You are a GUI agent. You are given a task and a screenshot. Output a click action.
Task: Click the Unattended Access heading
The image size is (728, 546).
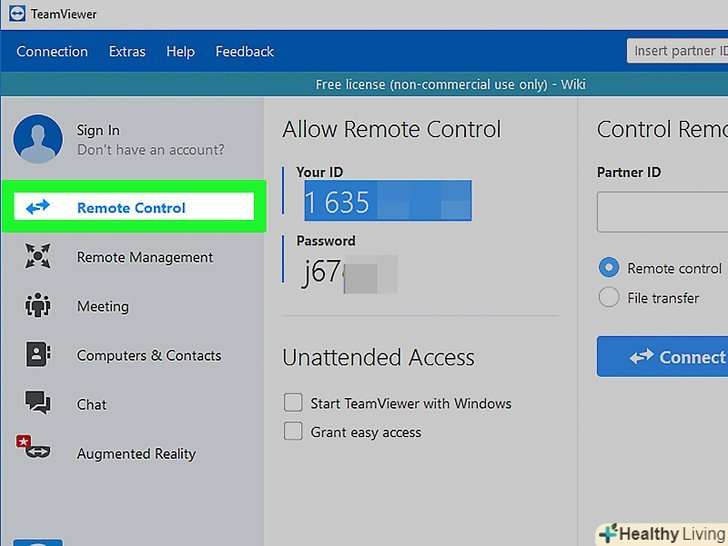tap(378, 358)
